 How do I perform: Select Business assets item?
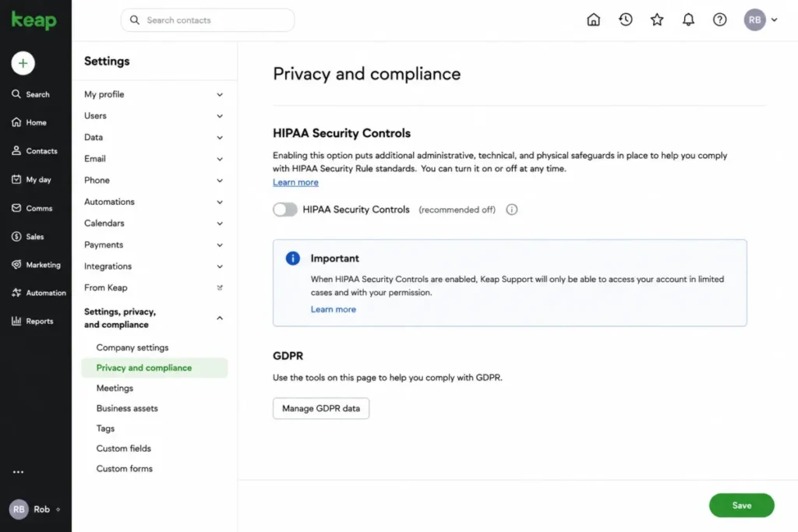[x=127, y=408]
